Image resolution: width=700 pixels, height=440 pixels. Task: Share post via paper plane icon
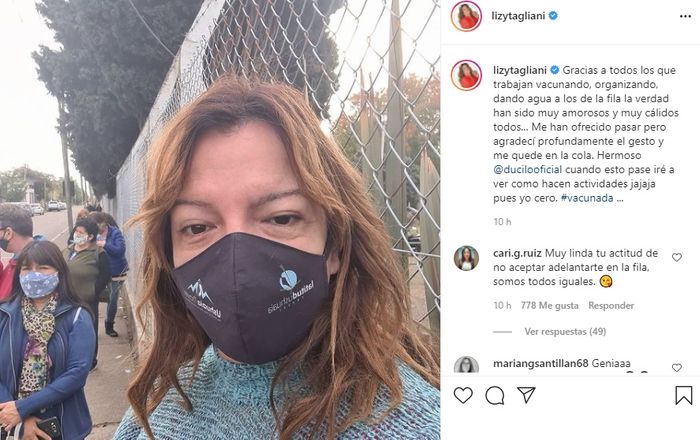pyautogui.click(x=526, y=395)
